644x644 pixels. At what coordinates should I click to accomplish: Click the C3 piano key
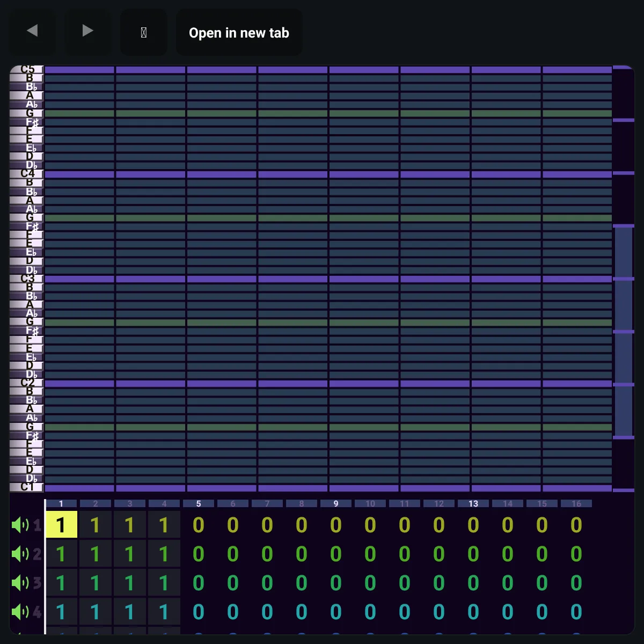(x=26, y=279)
